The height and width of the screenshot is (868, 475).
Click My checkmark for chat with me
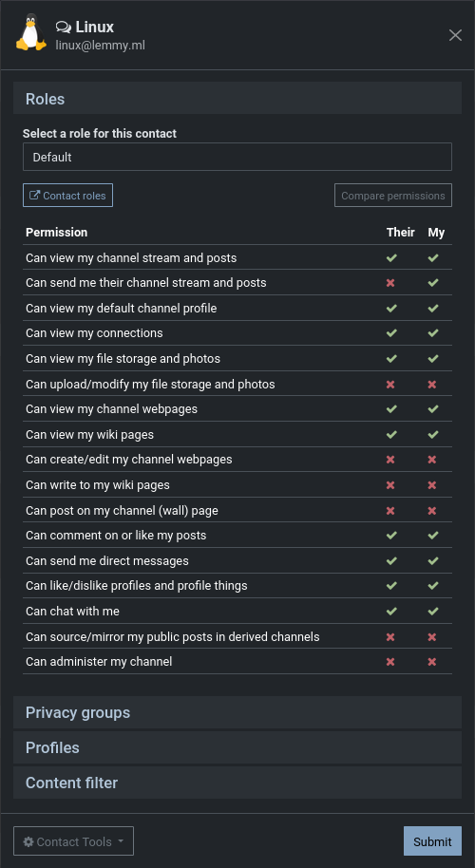(433, 612)
